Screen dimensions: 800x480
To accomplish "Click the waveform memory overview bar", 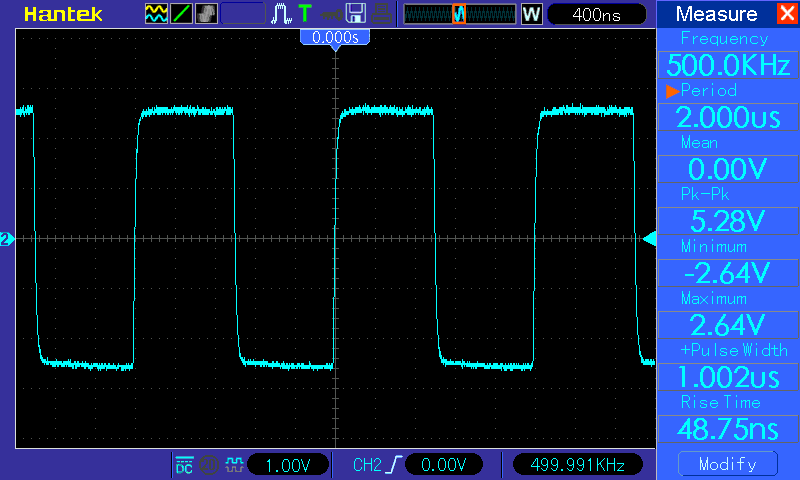I will click(x=460, y=14).
